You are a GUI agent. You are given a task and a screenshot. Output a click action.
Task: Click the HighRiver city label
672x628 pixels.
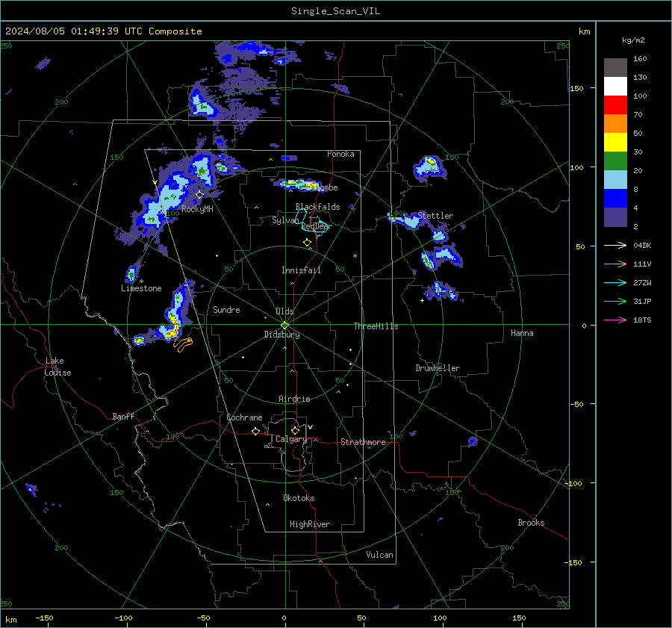tap(310, 524)
